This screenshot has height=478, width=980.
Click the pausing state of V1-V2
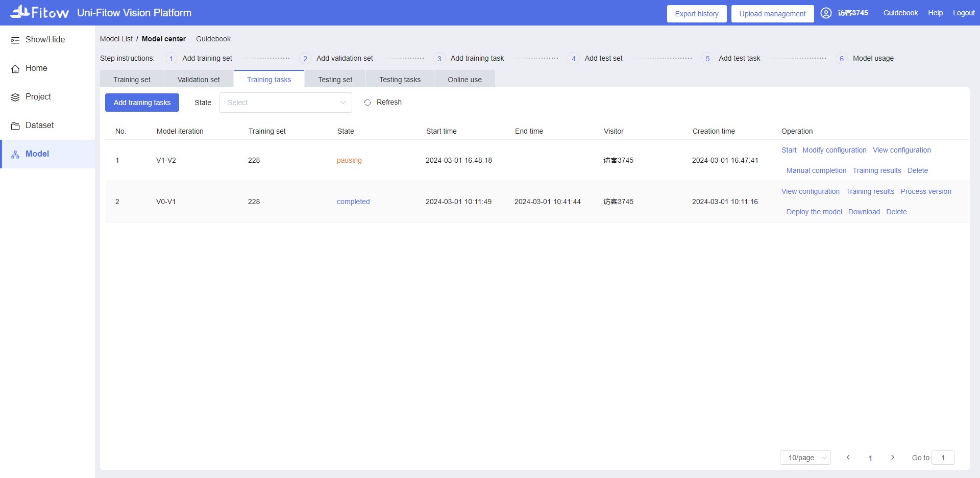tap(349, 160)
